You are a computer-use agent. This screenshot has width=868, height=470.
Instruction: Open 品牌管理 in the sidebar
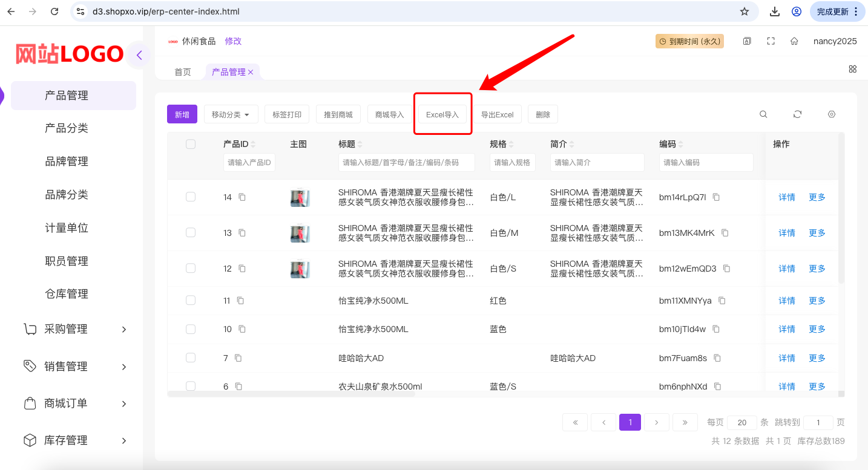pos(67,162)
